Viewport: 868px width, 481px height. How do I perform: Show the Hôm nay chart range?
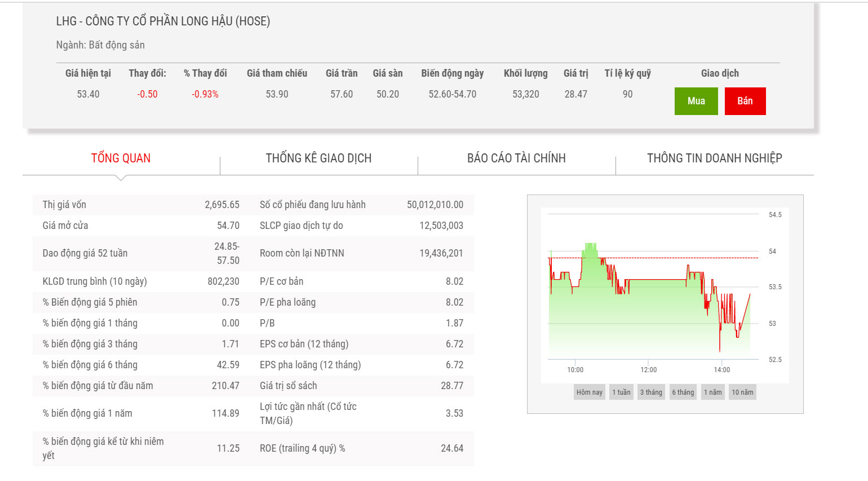pyautogui.click(x=589, y=392)
